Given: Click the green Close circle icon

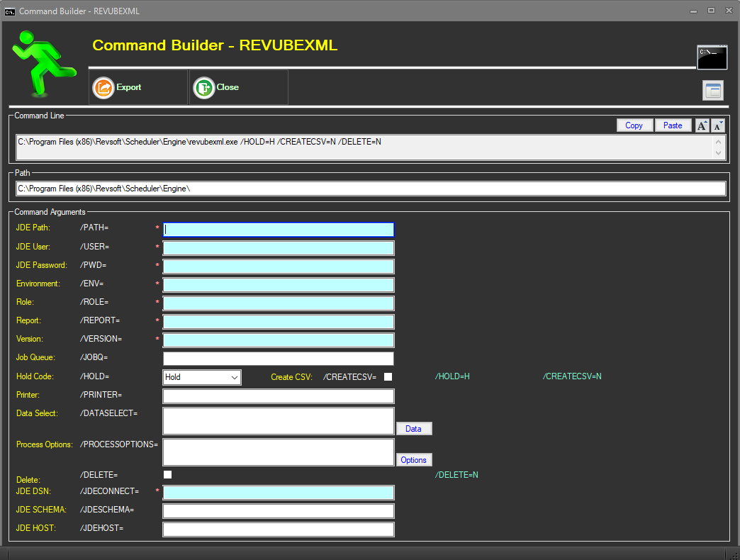Looking at the screenshot, I should tap(203, 86).
